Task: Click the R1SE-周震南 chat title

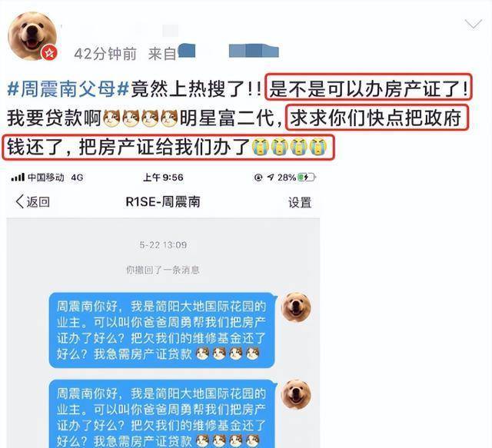Action: 163,202
